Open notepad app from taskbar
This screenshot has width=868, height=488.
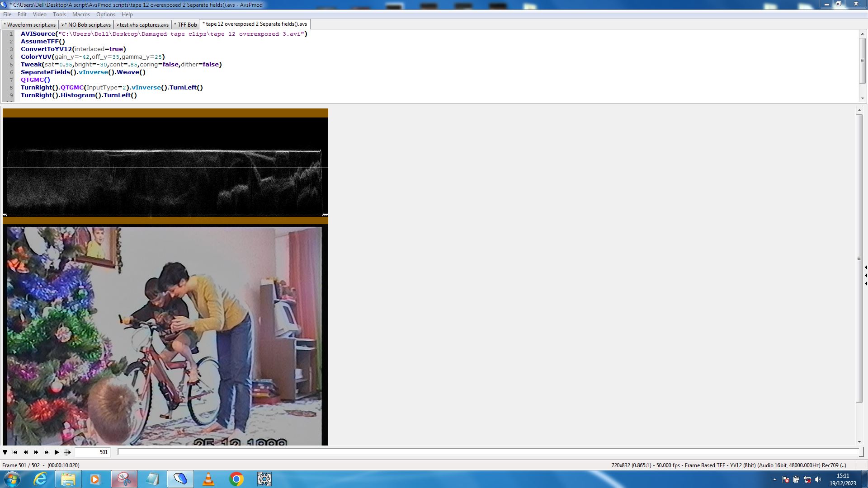(152, 479)
